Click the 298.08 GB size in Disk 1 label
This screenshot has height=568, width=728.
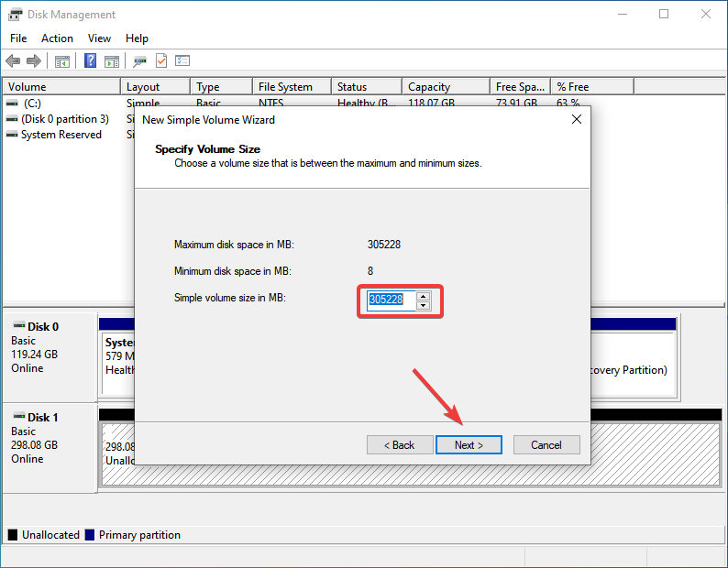(34, 445)
